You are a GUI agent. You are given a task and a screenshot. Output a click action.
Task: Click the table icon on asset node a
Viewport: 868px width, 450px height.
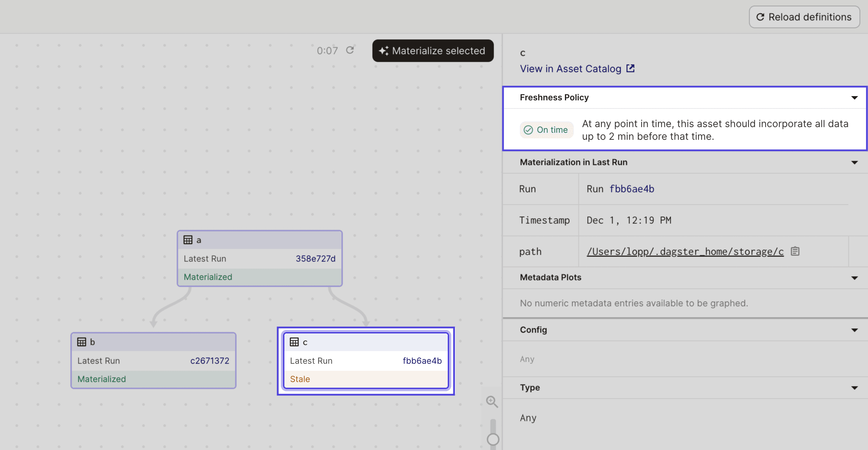click(x=188, y=240)
